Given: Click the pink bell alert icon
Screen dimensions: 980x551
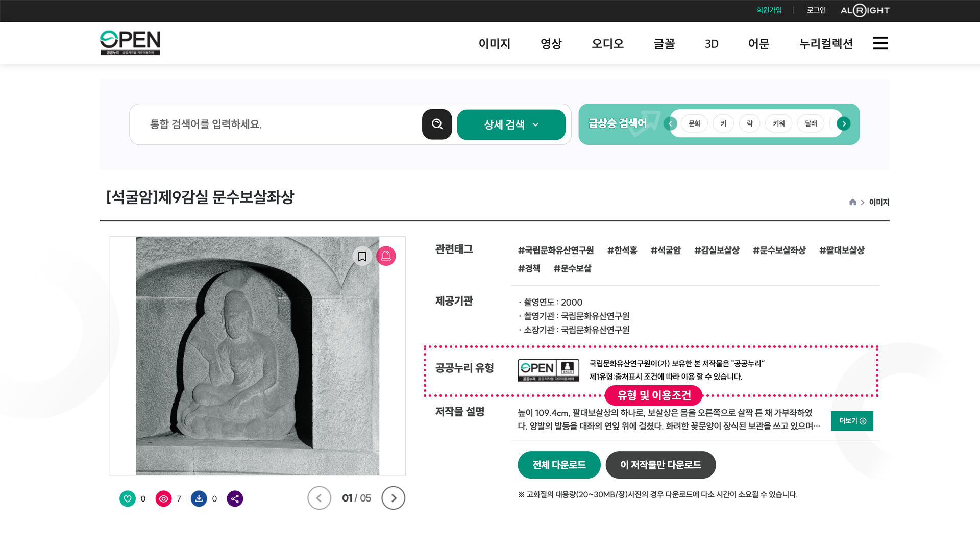Looking at the screenshot, I should (x=386, y=256).
